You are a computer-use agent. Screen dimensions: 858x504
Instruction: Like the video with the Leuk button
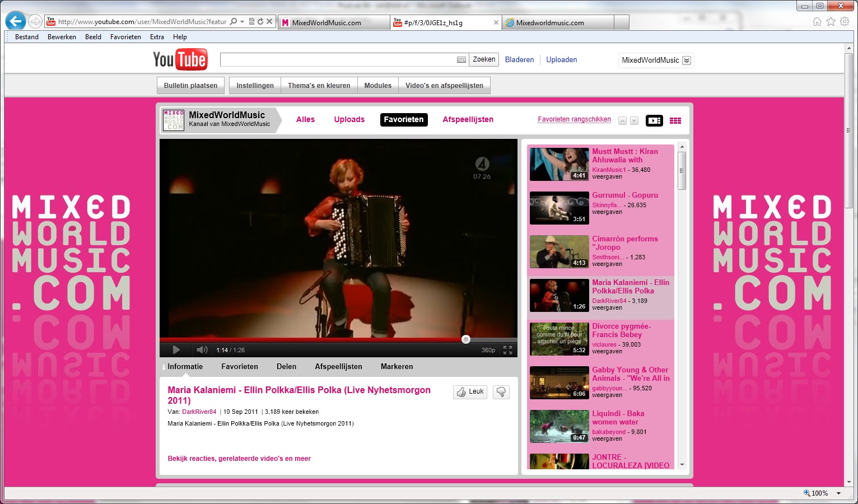tap(470, 392)
